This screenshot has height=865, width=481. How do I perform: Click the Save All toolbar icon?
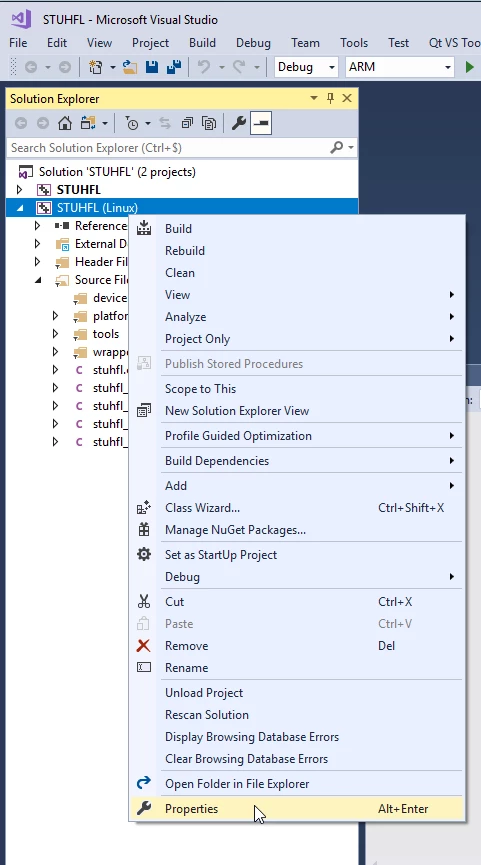click(174, 67)
